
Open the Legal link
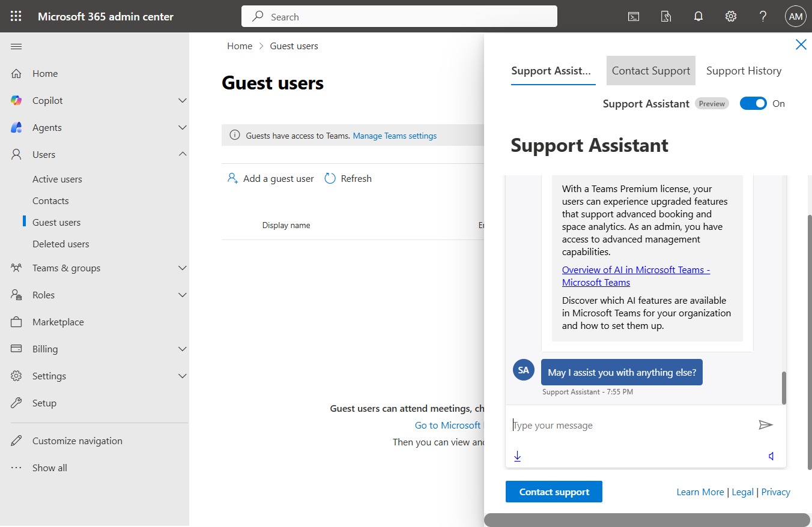[x=742, y=492]
